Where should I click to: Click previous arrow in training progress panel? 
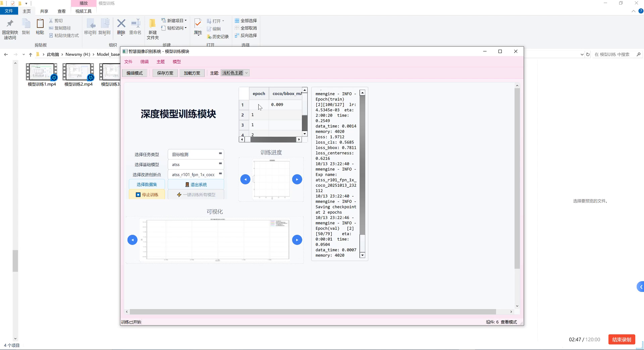click(245, 179)
